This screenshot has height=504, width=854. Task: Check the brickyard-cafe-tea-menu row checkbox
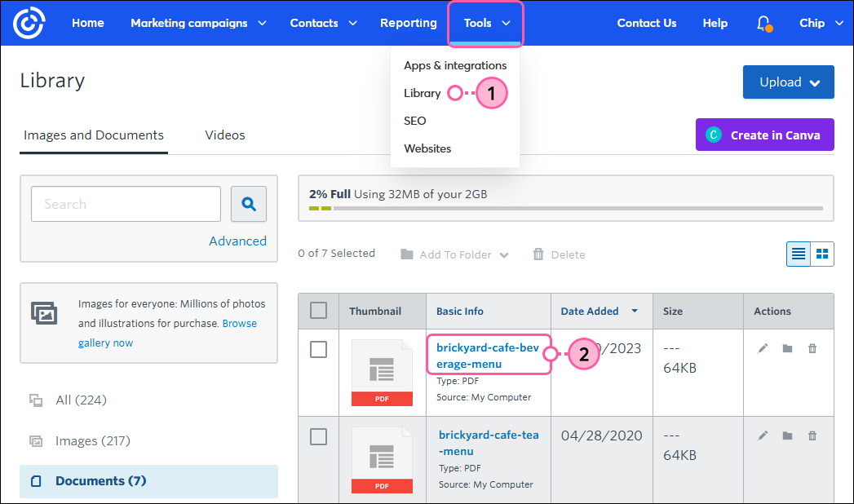(318, 436)
